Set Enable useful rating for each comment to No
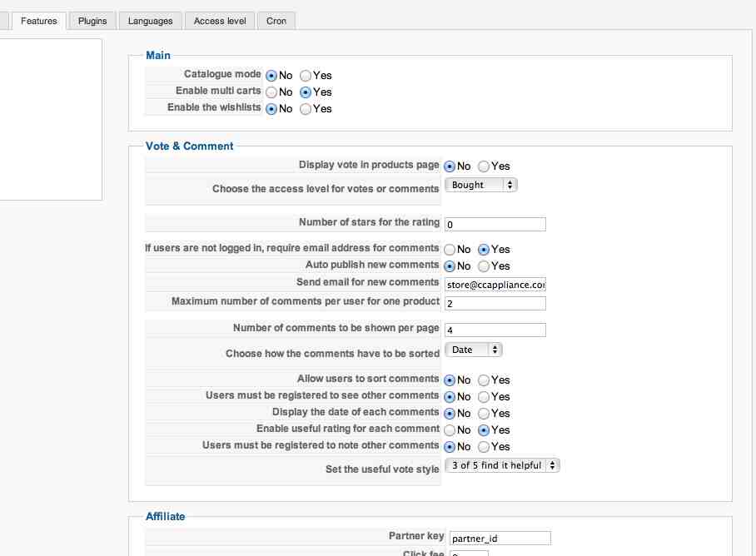 click(x=450, y=430)
